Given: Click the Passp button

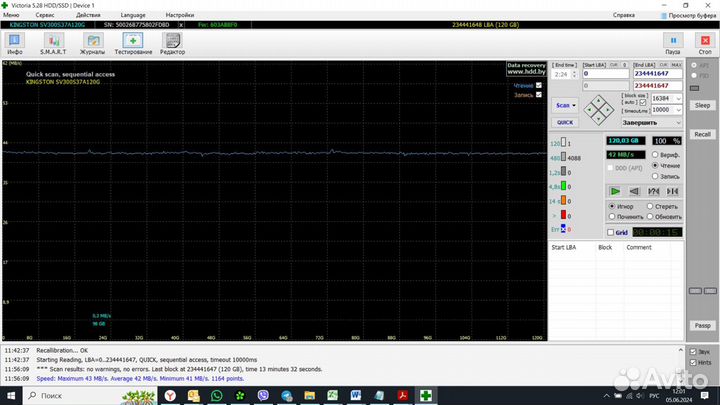Looking at the screenshot, I should pos(702,326).
